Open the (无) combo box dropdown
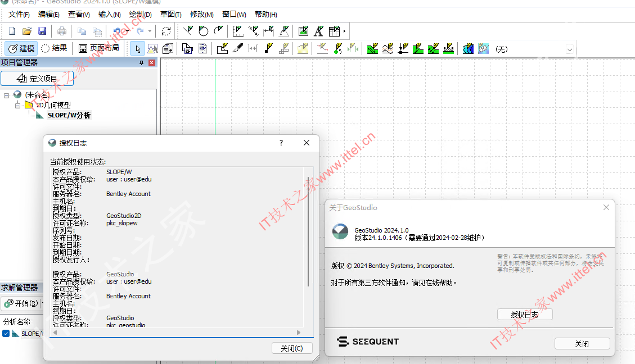 point(570,50)
